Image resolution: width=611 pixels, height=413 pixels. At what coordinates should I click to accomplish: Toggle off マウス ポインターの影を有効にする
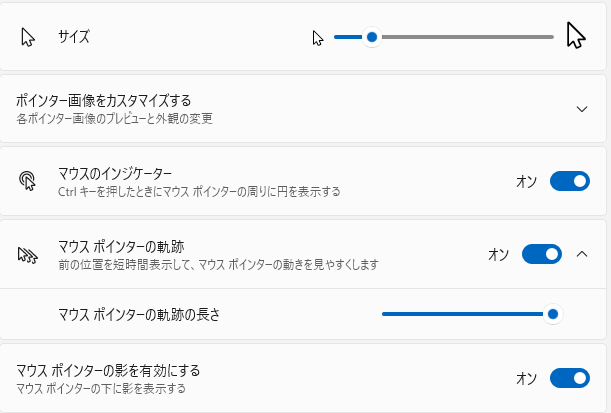point(569,378)
